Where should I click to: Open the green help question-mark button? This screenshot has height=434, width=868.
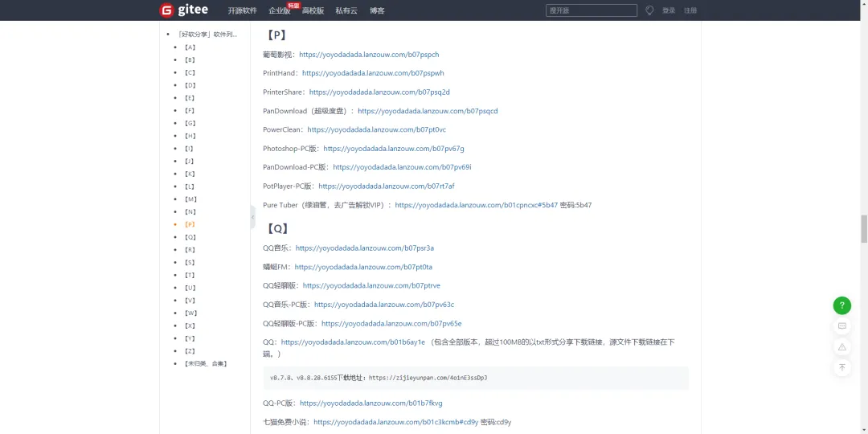(x=842, y=305)
